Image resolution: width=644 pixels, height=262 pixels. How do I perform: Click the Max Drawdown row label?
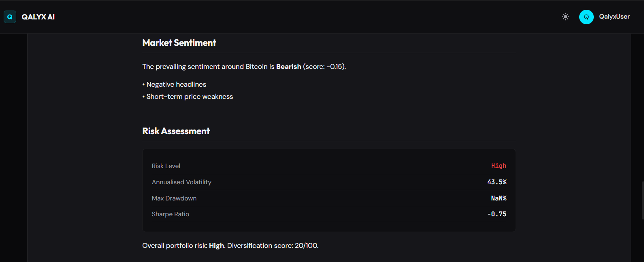tap(174, 198)
